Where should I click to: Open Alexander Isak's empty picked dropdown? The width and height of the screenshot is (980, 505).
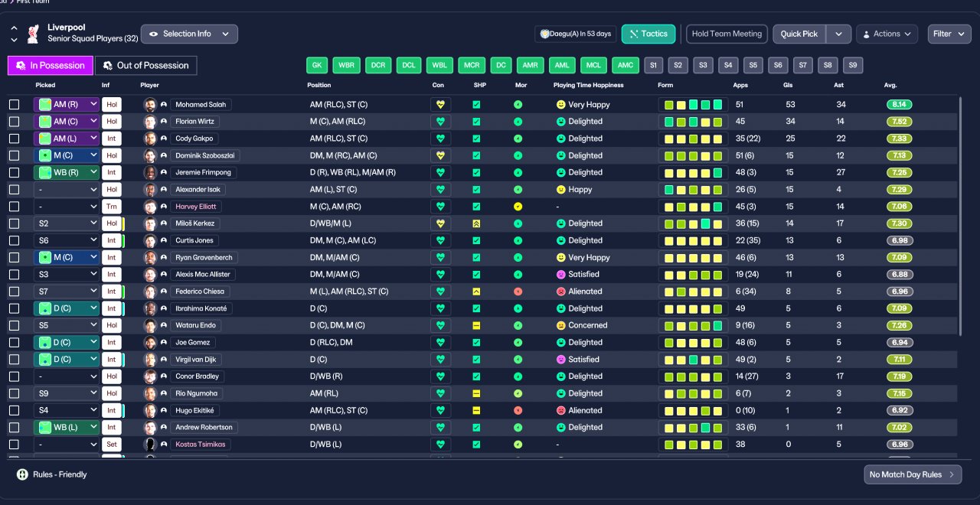(67, 190)
